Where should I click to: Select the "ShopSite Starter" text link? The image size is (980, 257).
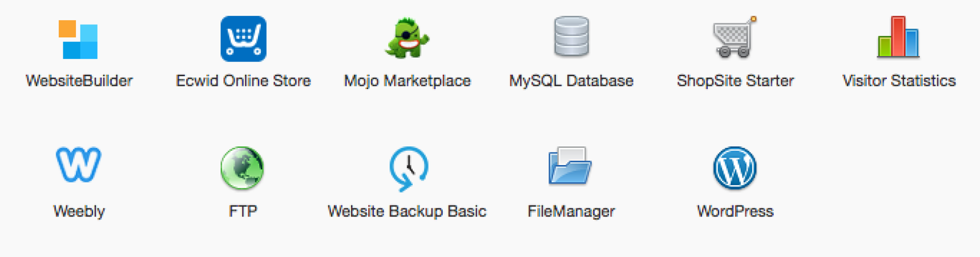coord(735,81)
